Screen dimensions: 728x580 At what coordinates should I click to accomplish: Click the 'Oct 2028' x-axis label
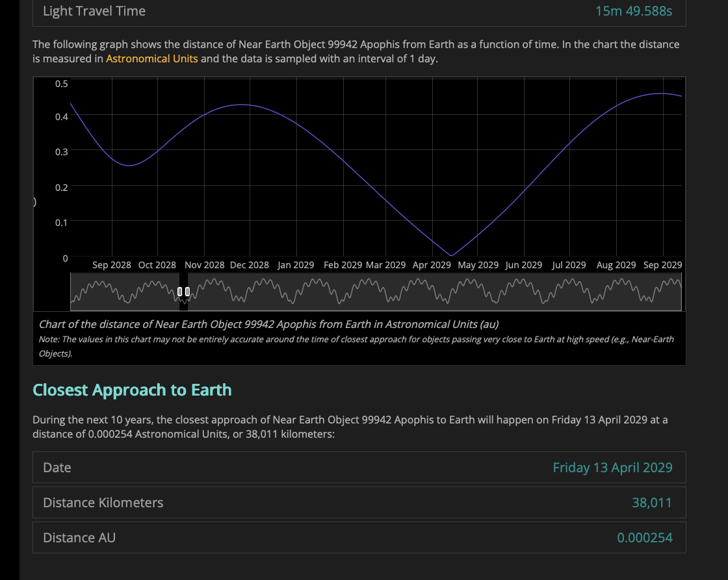pos(157,265)
